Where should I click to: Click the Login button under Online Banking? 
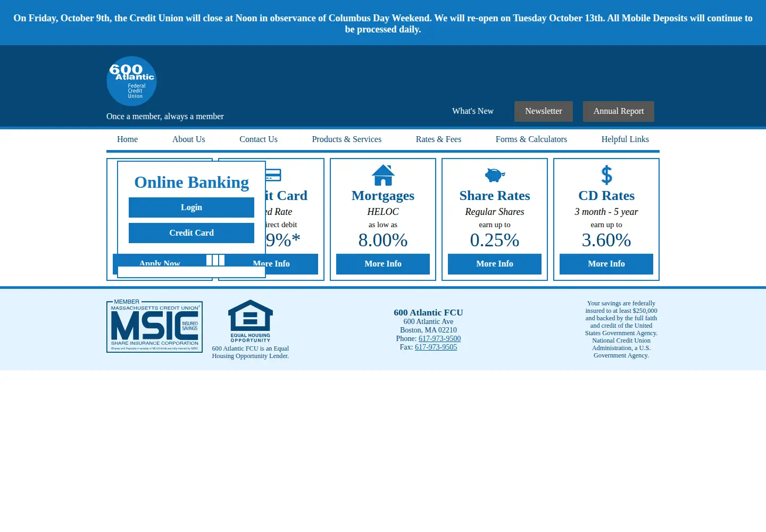click(191, 207)
